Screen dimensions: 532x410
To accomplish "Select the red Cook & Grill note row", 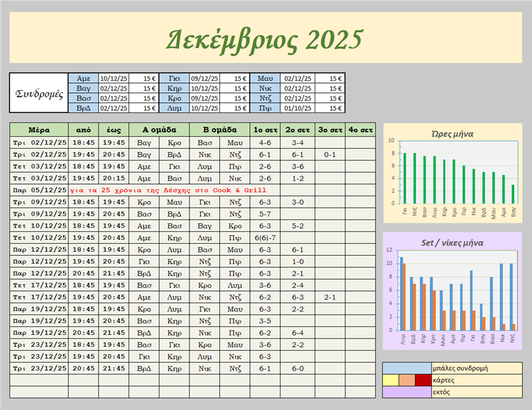I will 173,190.
